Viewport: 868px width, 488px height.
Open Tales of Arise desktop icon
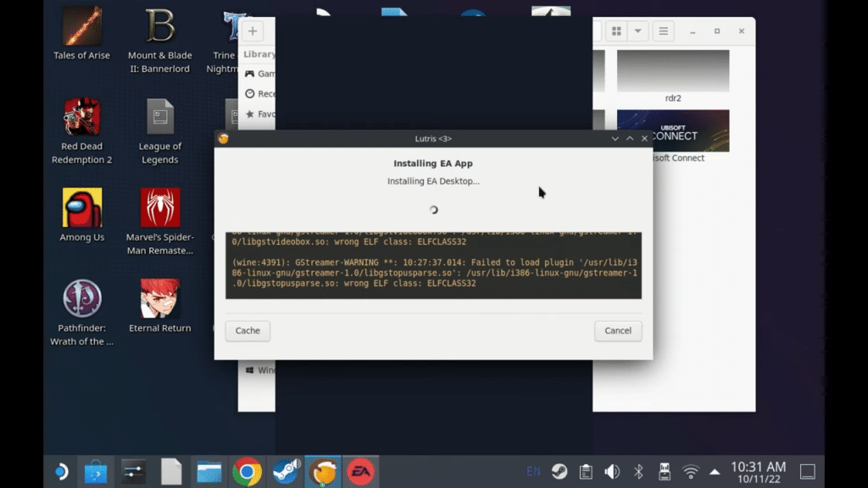point(82,33)
